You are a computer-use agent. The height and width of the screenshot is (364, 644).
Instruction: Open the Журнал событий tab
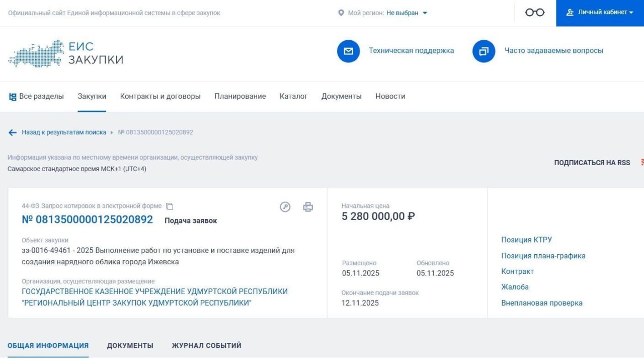pos(207,345)
